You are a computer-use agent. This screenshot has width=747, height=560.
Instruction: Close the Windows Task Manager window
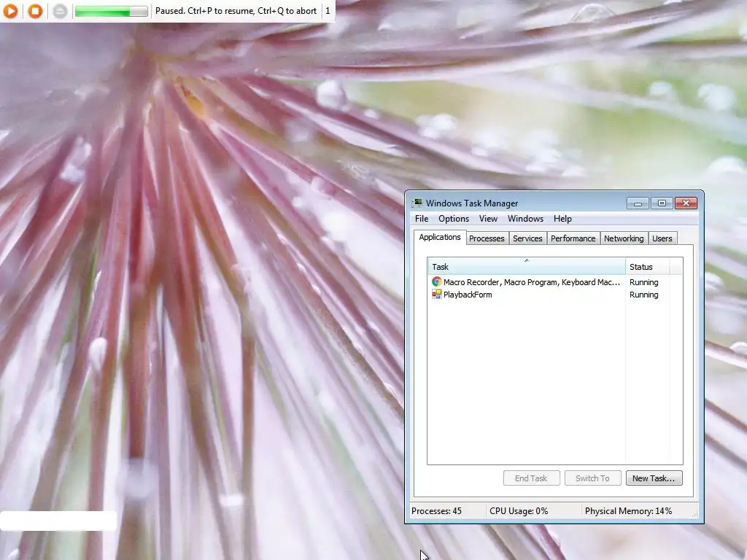[686, 203]
